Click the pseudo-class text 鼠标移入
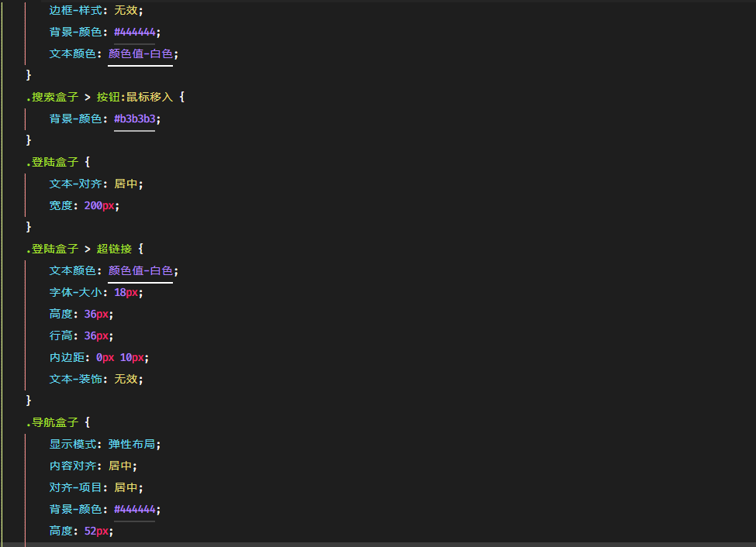This screenshot has width=756, height=547. click(x=150, y=97)
